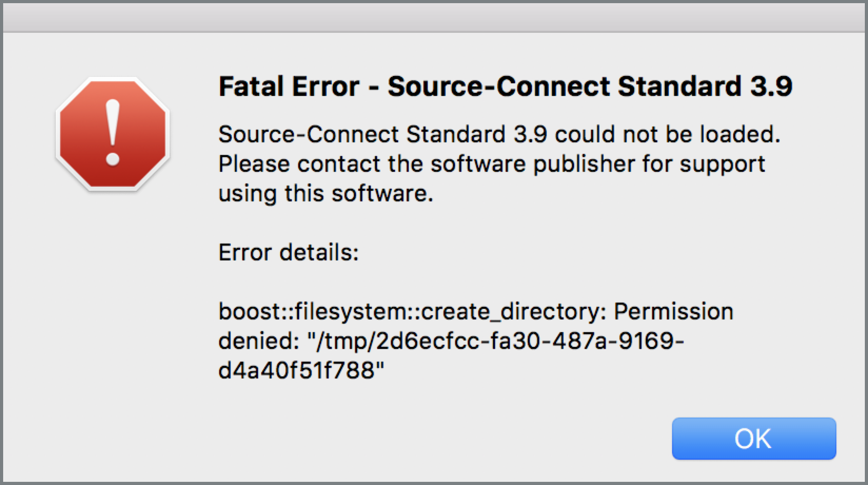Click the "using this software." line

(325, 193)
